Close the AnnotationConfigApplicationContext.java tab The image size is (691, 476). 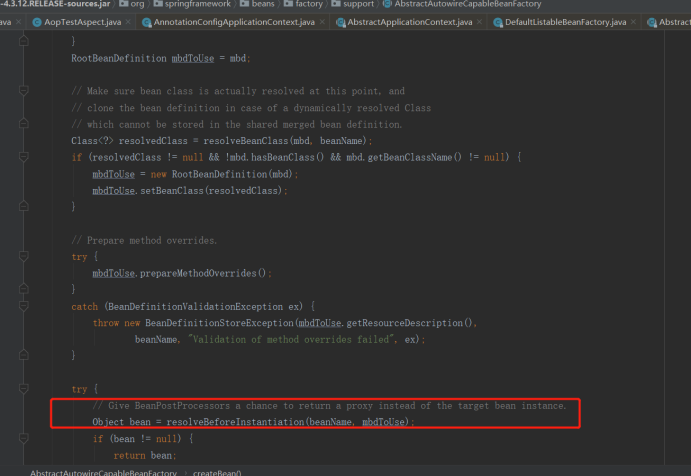click(x=322, y=22)
